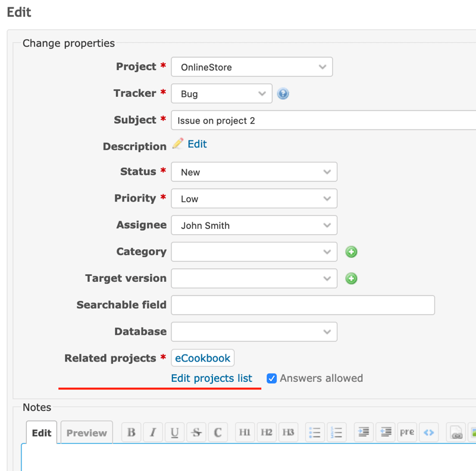This screenshot has height=471, width=476.
Task: Click into the Searchable field input
Action: tap(303, 305)
